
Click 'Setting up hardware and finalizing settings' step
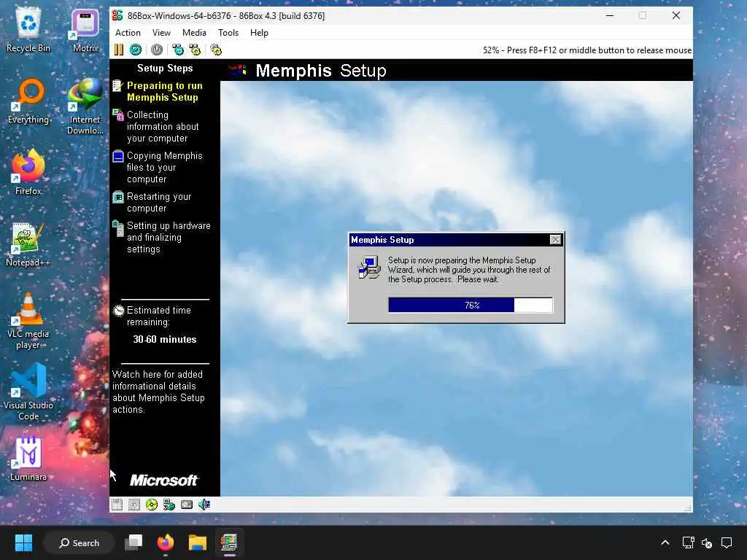click(169, 237)
